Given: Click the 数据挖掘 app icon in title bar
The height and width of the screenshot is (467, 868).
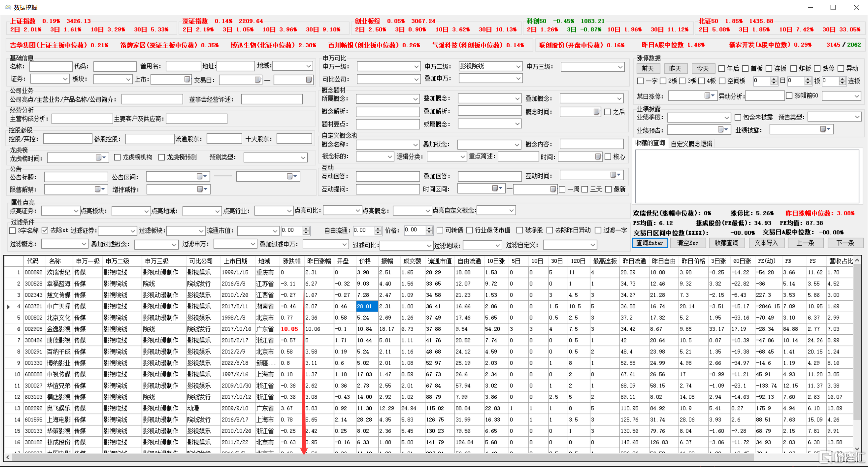Looking at the screenshot, I should pyautogui.click(x=8, y=7).
